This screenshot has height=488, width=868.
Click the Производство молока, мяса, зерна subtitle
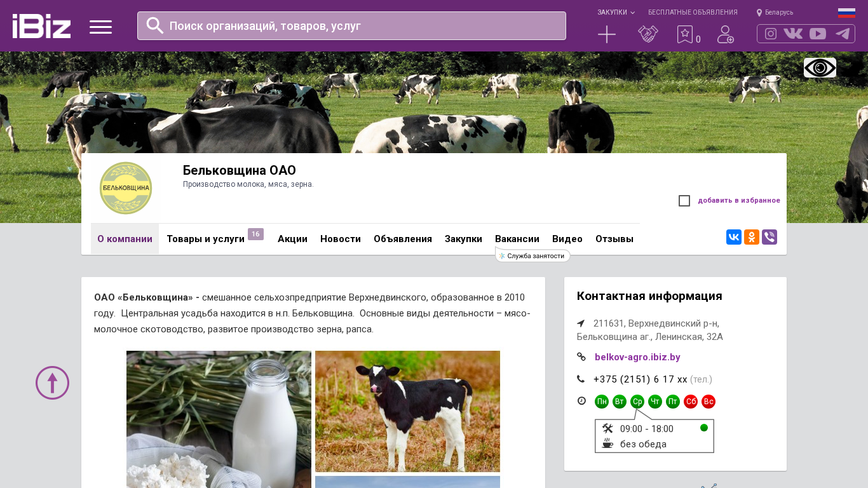pos(248,184)
